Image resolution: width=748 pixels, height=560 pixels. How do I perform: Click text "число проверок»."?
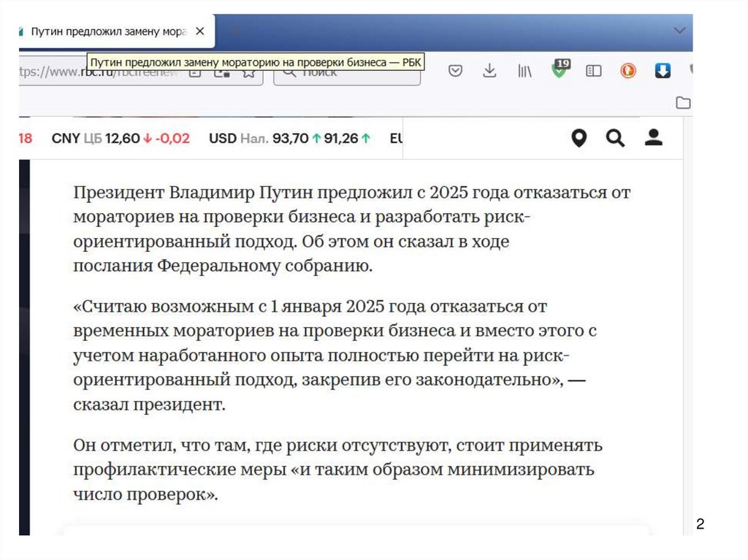point(145,494)
